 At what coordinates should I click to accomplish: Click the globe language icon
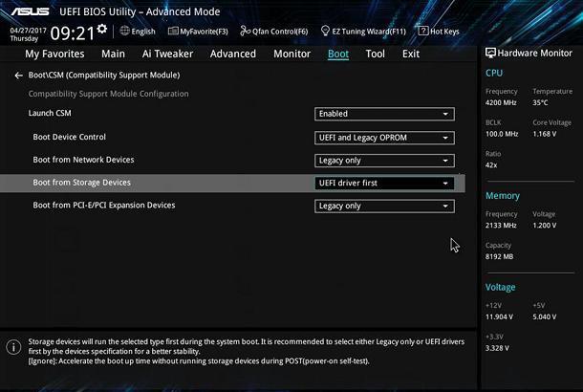[x=125, y=31]
